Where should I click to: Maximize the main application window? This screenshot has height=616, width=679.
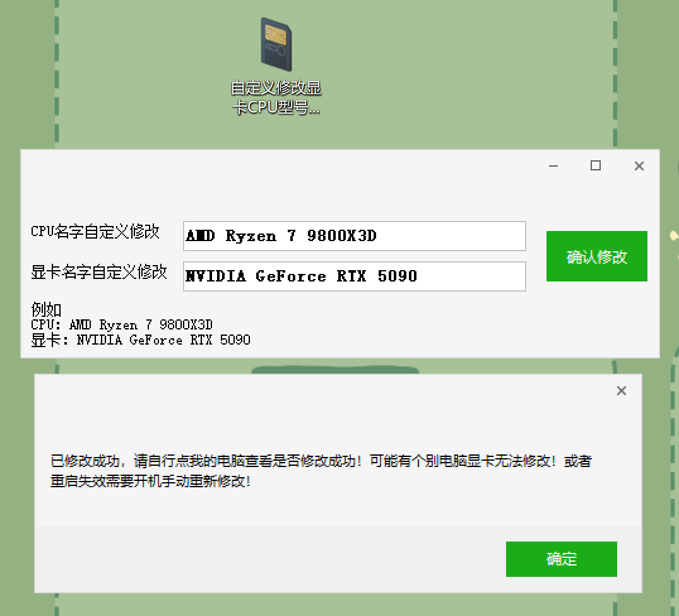pyautogui.click(x=595, y=165)
